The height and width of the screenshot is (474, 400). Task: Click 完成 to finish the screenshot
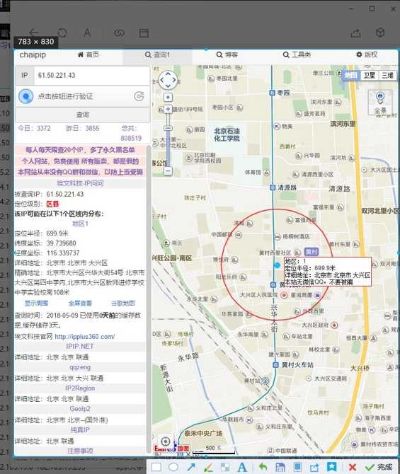pos(379,467)
